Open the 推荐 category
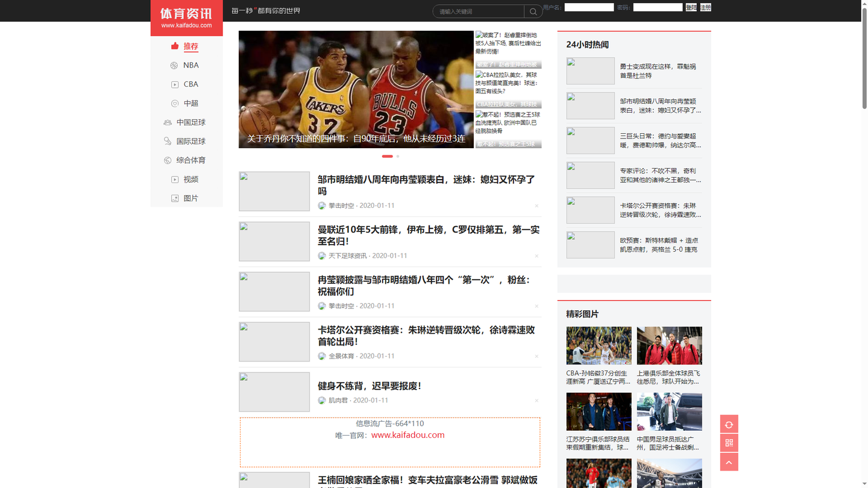868x488 pixels. click(x=191, y=46)
